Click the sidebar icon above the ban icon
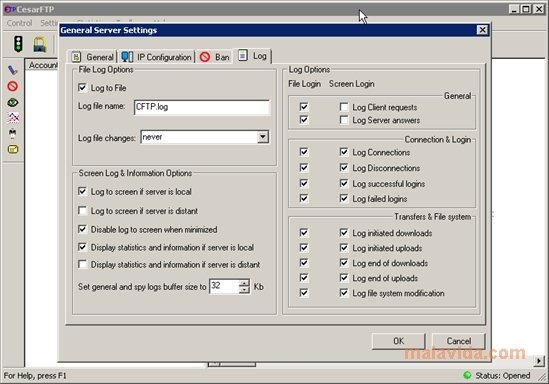The width and height of the screenshot is (549, 384). click(x=13, y=70)
